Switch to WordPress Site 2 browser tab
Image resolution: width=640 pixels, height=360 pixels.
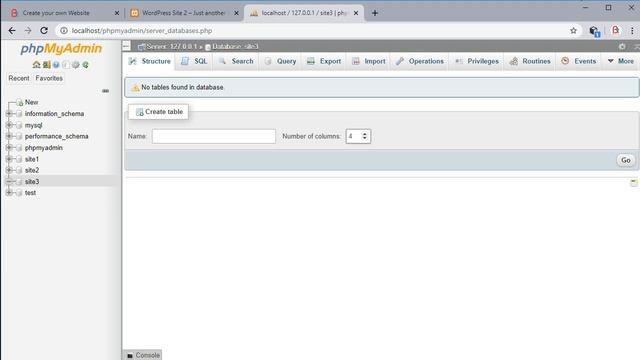(184, 13)
